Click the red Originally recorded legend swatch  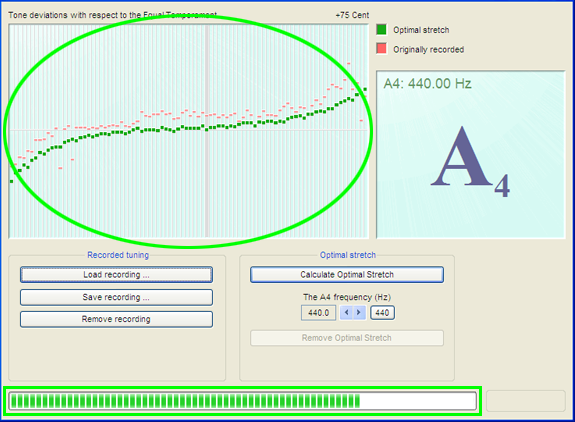[x=381, y=48]
